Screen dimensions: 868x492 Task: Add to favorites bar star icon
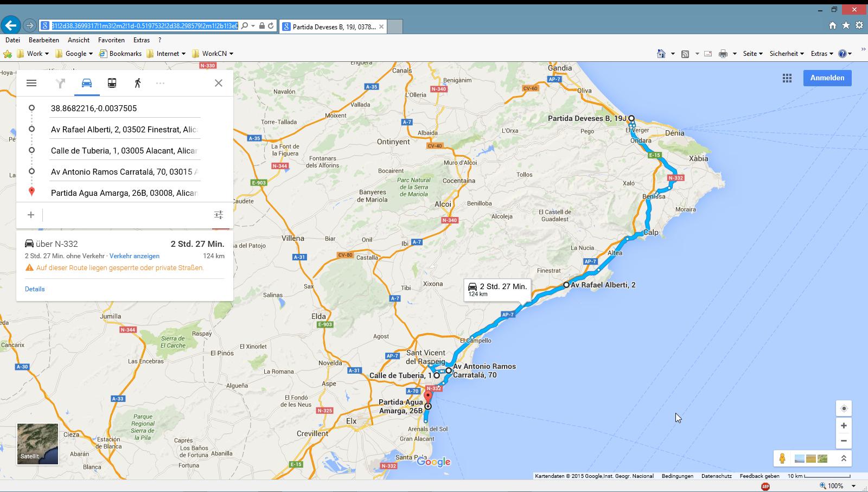pyautogui.click(x=8, y=54)
